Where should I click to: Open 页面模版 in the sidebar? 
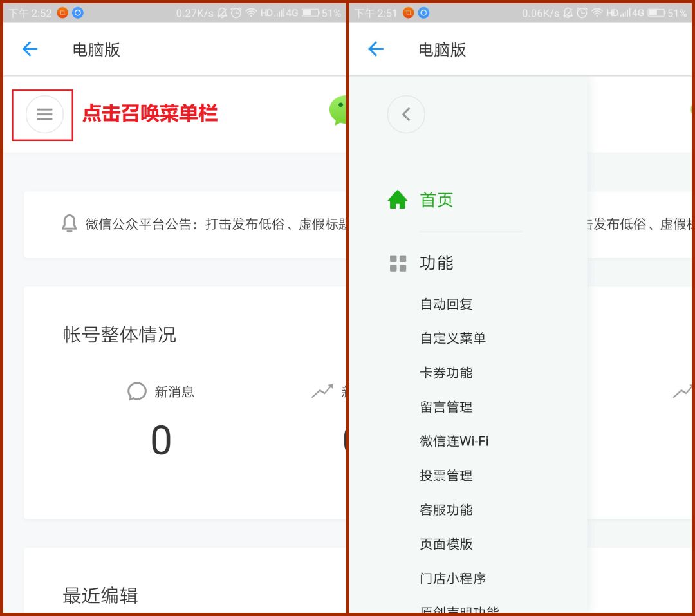click(x=446, y=544)
